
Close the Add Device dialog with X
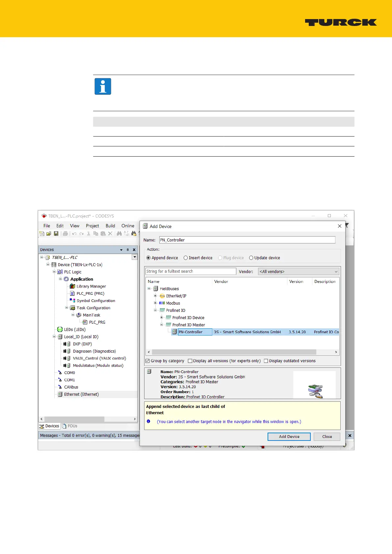(x=340, y=226)
